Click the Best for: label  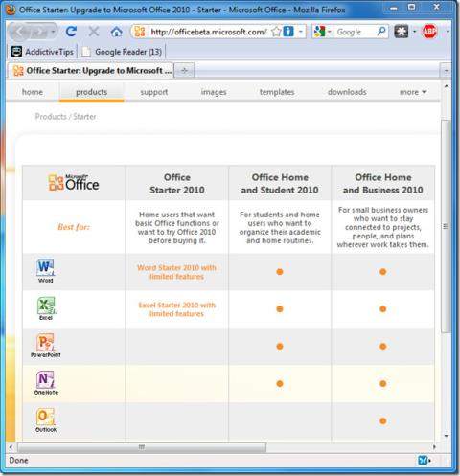pyautogui.click(x=74, y=227)
